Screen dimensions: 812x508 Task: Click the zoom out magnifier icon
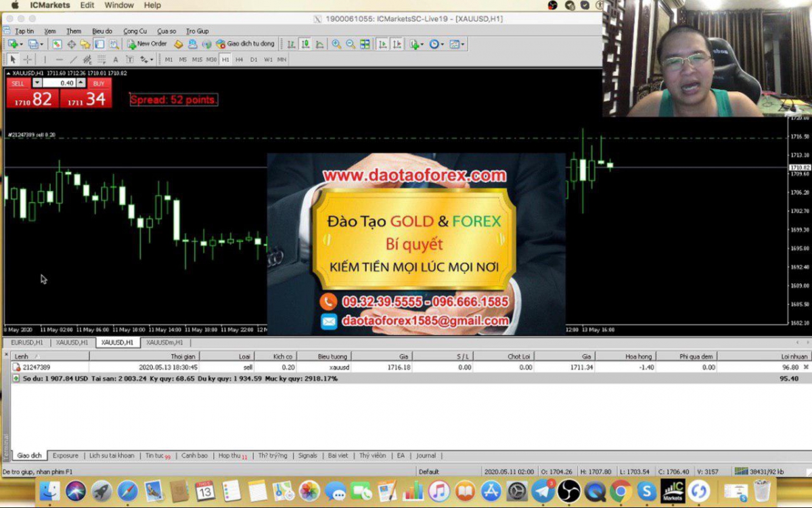pyautogui.click(x=351, y=44)
